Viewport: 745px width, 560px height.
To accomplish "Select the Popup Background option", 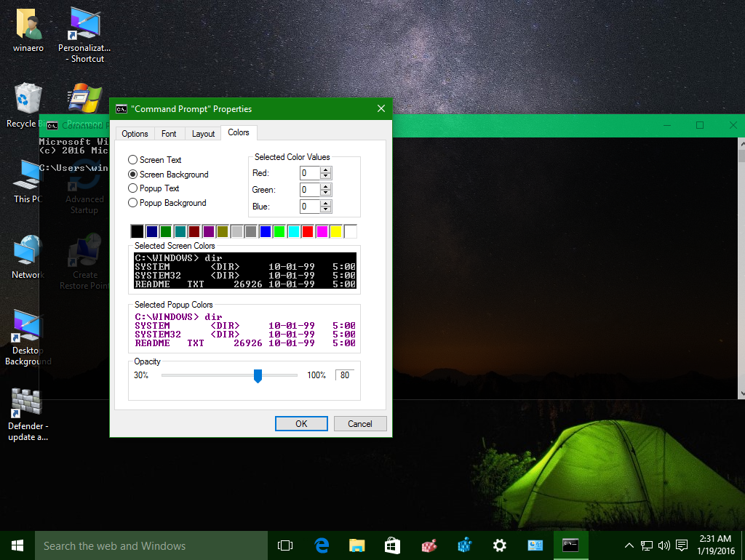I will pyautogui.click(x=133, y=203).
